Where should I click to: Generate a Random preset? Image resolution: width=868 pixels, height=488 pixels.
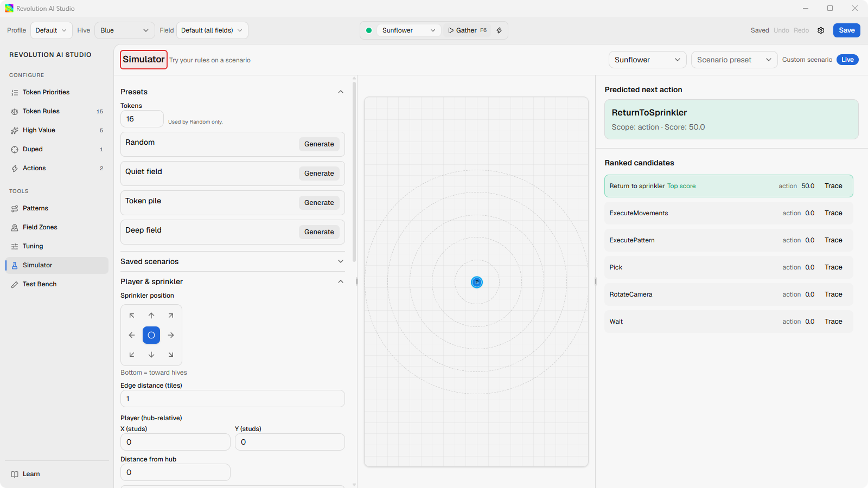click(x=319, y=144)
